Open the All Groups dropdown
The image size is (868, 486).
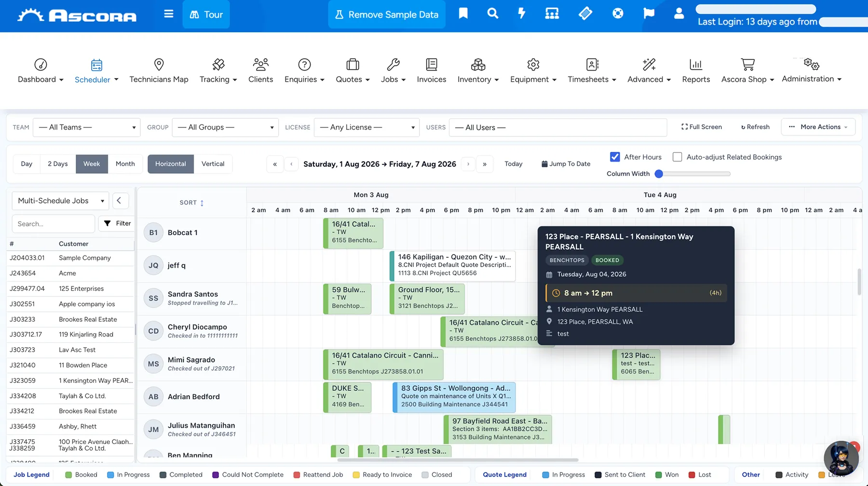click(x=225, y=127)
